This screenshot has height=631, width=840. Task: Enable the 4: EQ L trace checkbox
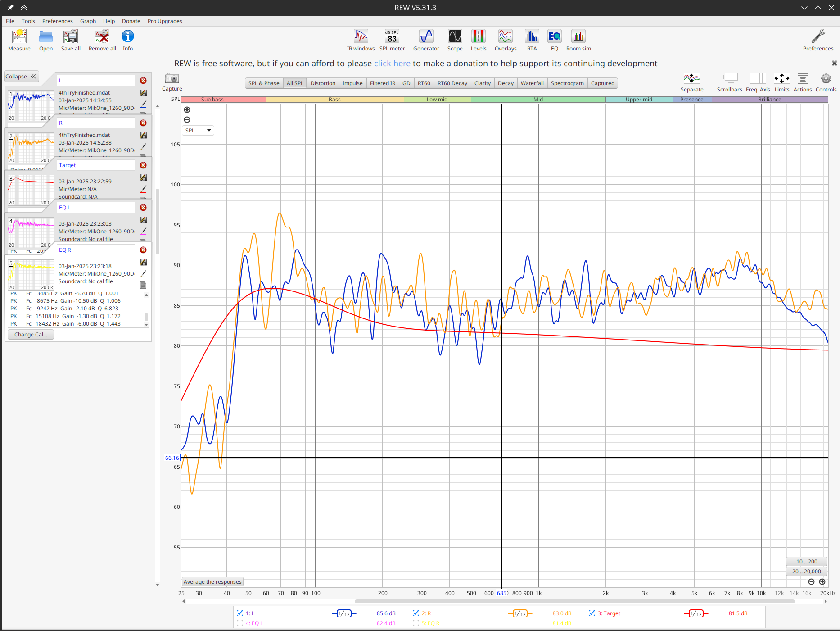240,623
